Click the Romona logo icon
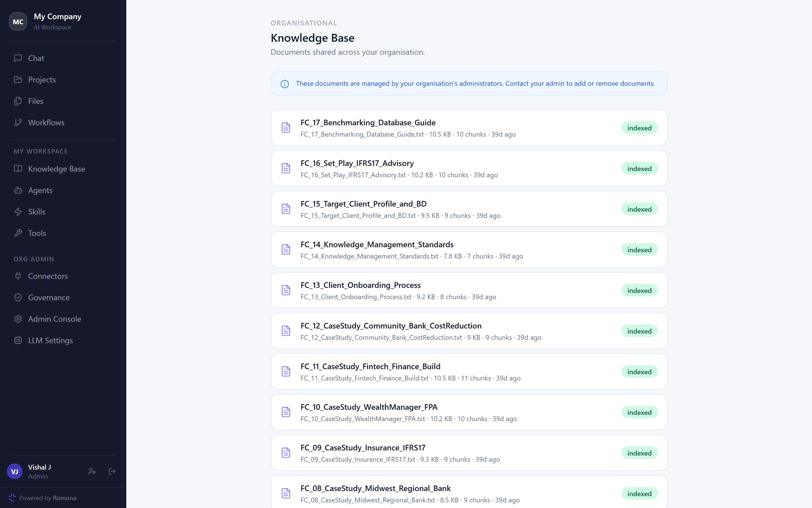 [12, 498]
